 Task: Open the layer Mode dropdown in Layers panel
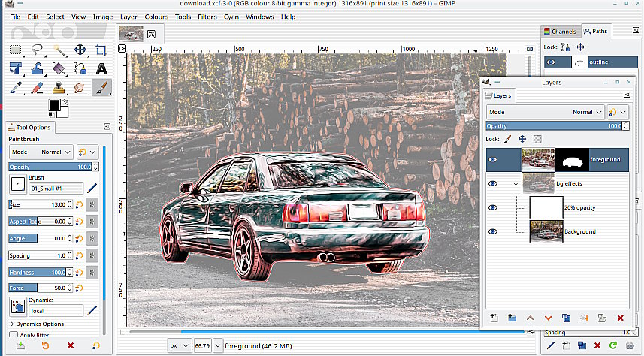click(546, 112)
